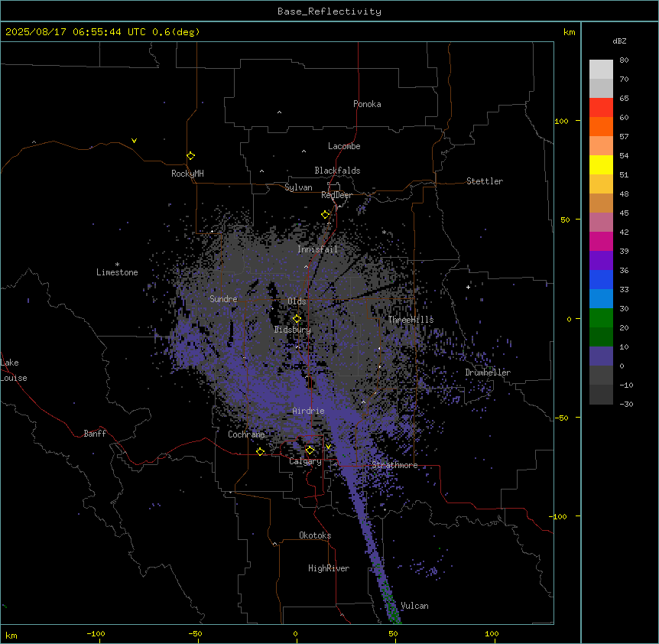Click the Olds city label
The height and width of the screenshot is (644, 659).
(297, 301)
